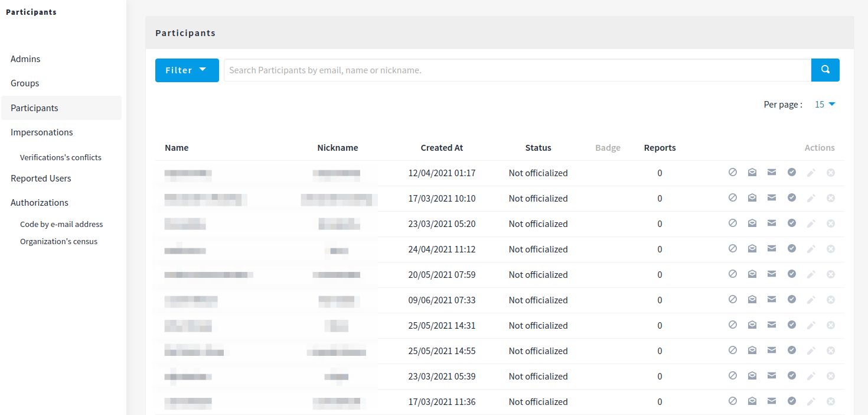868x415 pixels.
Task: Open Verifications's conflicts submenu link
Action: [61, 157]
